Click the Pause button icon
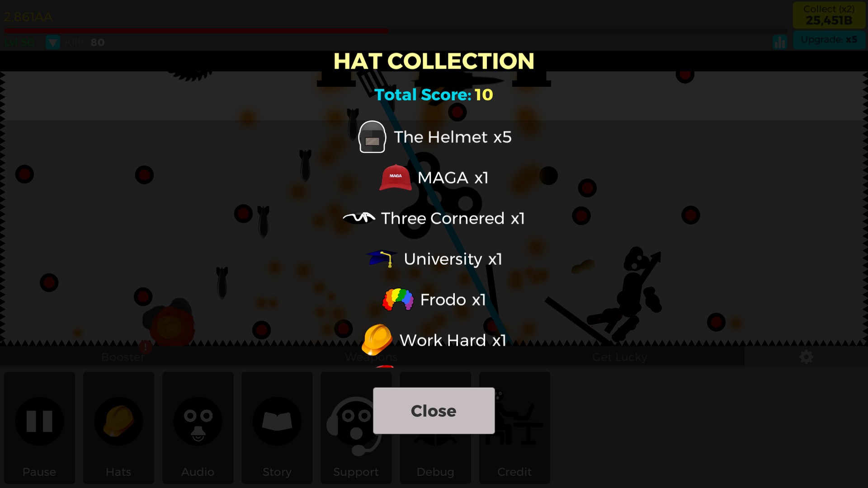 (39, 421)
